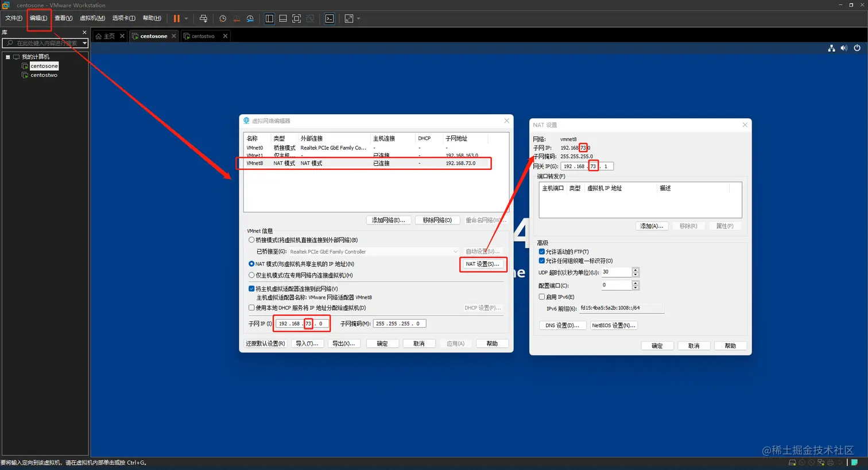Open the 帮助(H) menu
The height and width of the screenshot is (470, 868).
[x=152, y=18]
